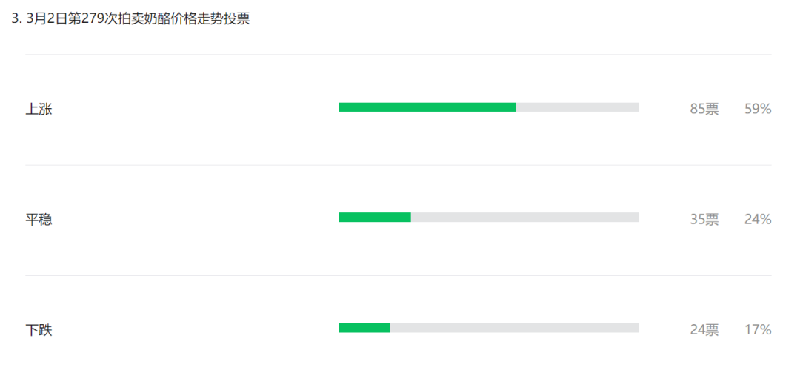Click the 85票 vote count
The image size is (800, 367).
coord(705,109)
